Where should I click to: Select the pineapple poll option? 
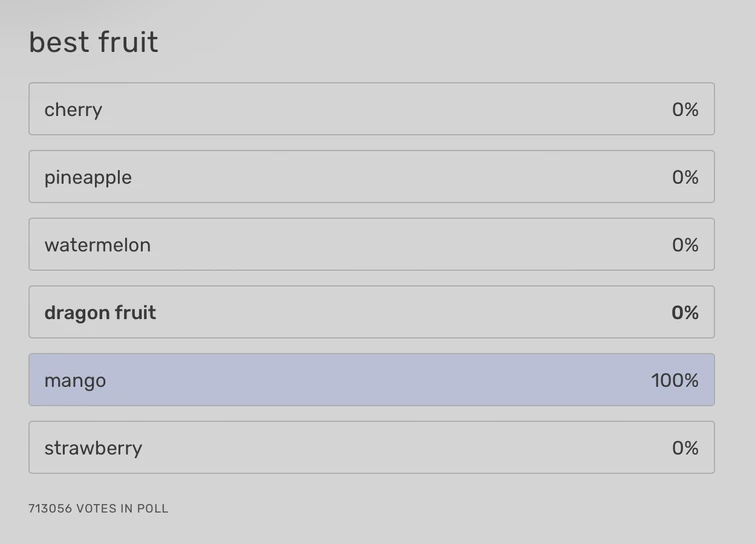371,177
